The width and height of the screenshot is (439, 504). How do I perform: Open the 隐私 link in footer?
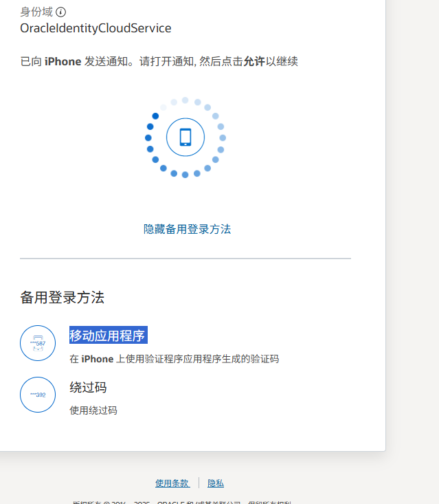pos(216,483)
